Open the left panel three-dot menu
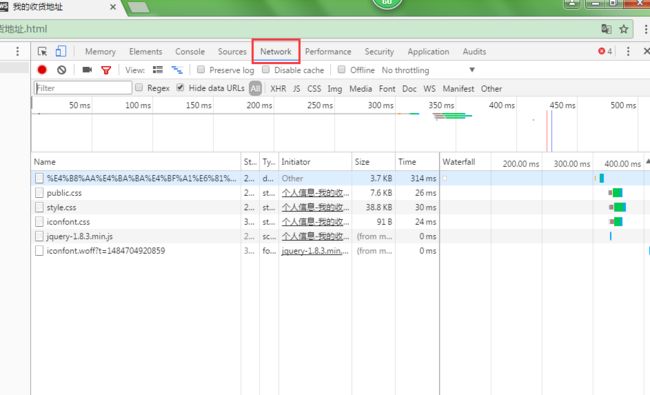Image resolution: width=650 pixels, height=395 pixels. coord(17,51)
